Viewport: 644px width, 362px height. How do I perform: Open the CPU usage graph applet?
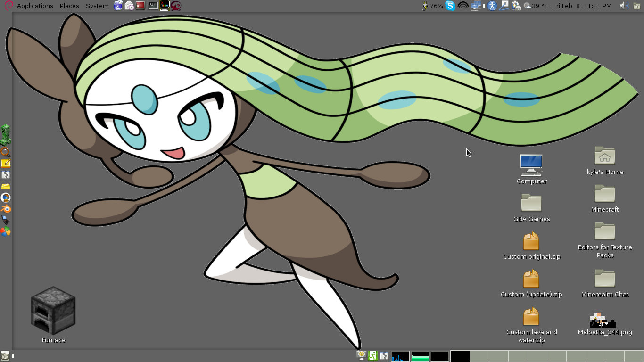click(x=400, y=356)
